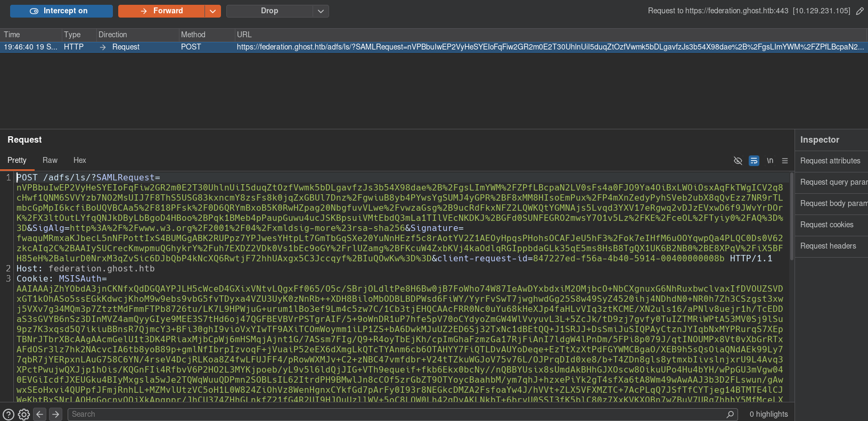This screenshot has height=421, width=868.
Task: Toggle the show newlines \n button
Action: (x=770, y=161)
